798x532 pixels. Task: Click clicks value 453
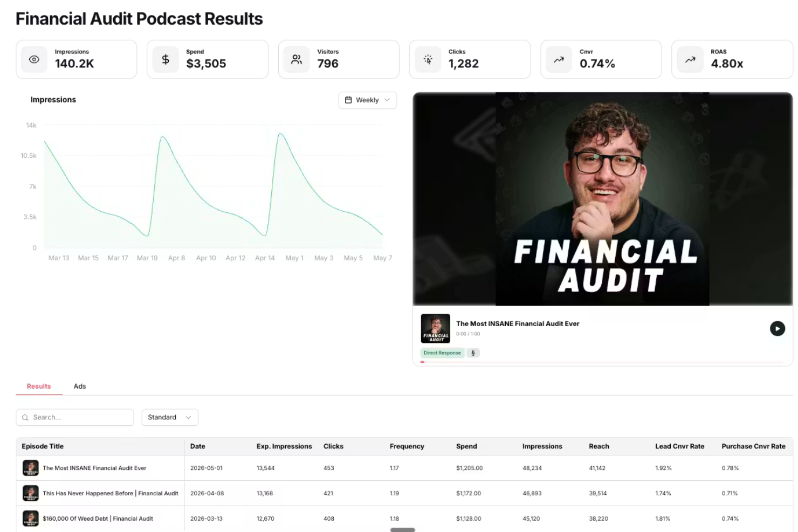tap(329, 468)
